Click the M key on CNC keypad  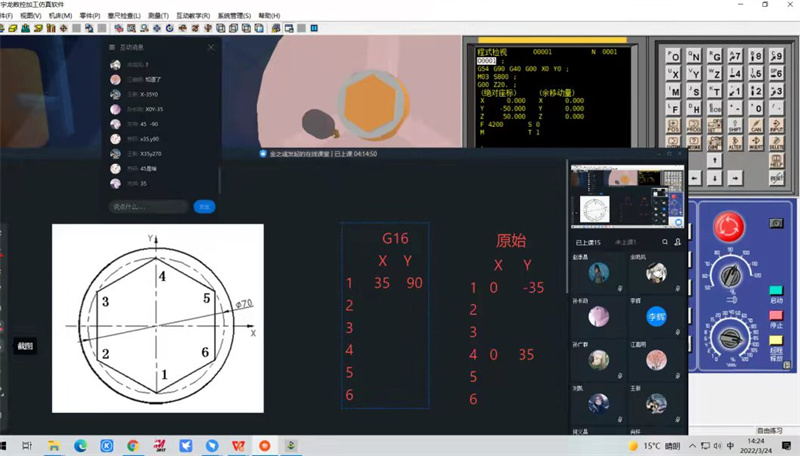(x=673, y=91)
